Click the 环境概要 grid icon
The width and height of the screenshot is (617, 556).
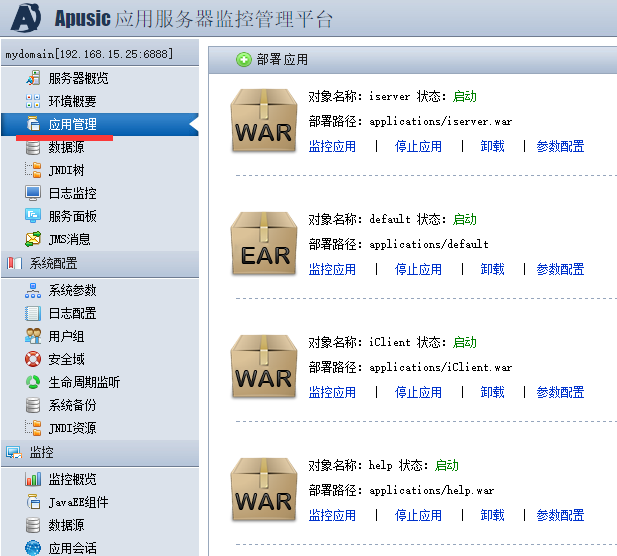click(33, 101)
